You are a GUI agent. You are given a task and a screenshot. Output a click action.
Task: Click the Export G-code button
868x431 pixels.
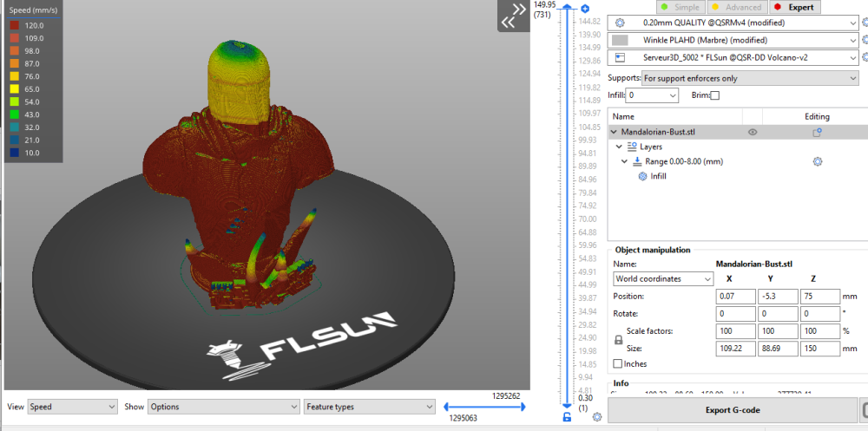tap(733, 410)
